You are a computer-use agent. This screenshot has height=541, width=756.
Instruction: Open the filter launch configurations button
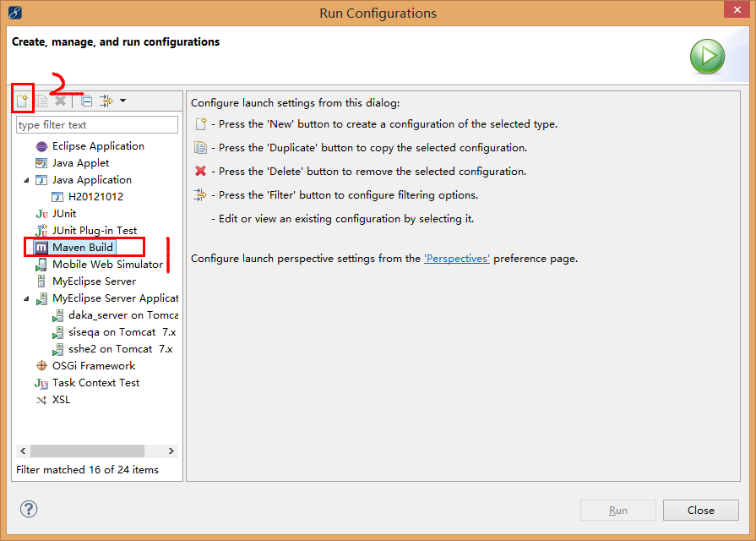point(106,101)
